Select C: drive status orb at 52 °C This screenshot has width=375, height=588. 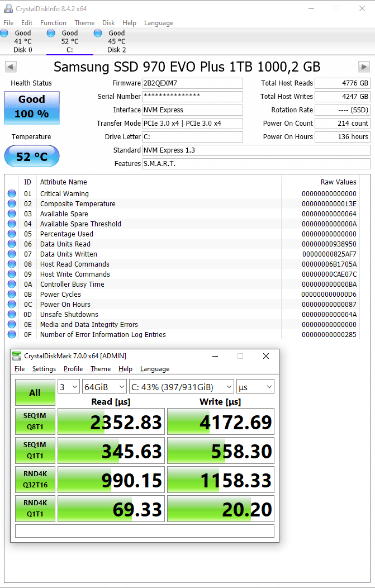[x=51, y=33]
